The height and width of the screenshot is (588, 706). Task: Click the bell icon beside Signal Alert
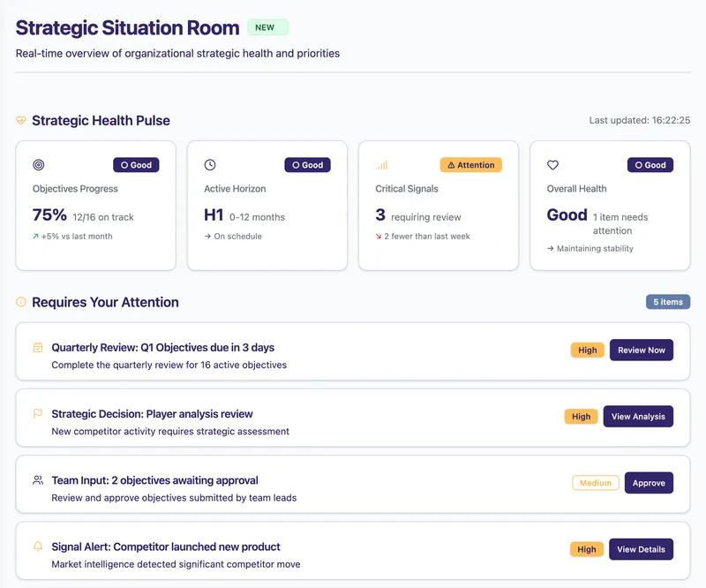(38, 547)
